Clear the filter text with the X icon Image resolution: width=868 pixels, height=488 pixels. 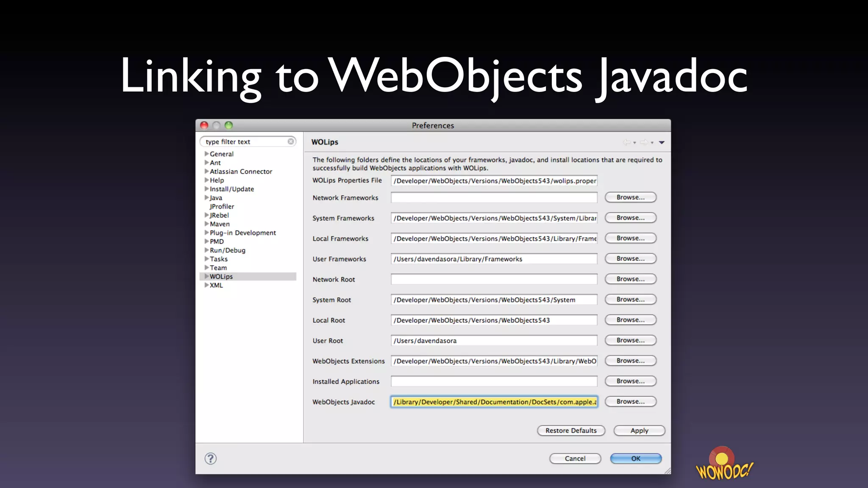pos(291,141)
